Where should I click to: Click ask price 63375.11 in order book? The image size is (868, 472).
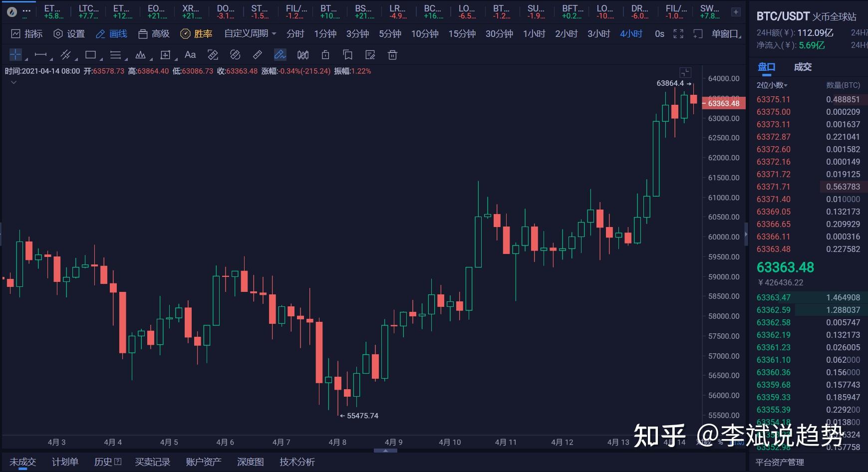click(x=773, y=99)
